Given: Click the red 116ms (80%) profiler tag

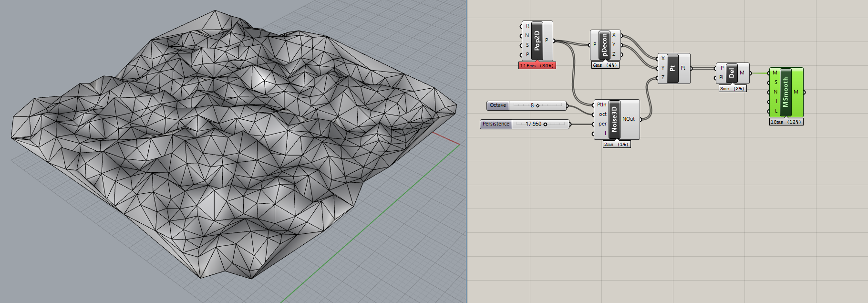Looking at the screenshot, I should click(x=537, y=66).
